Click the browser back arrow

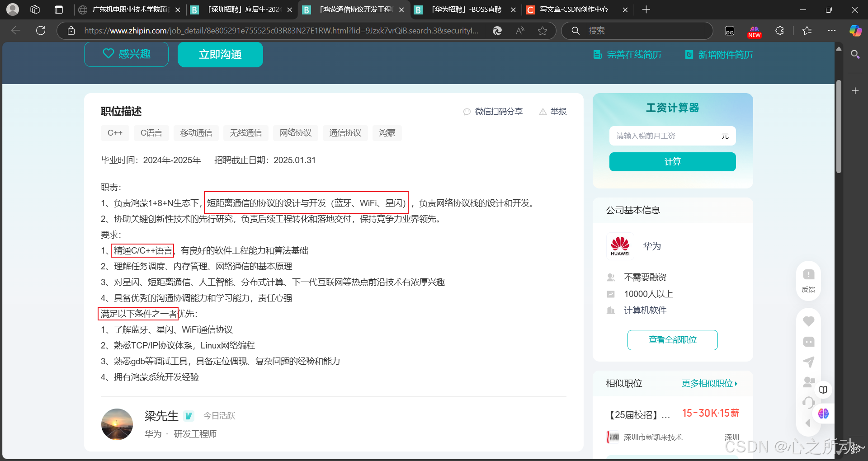[16, 31]
